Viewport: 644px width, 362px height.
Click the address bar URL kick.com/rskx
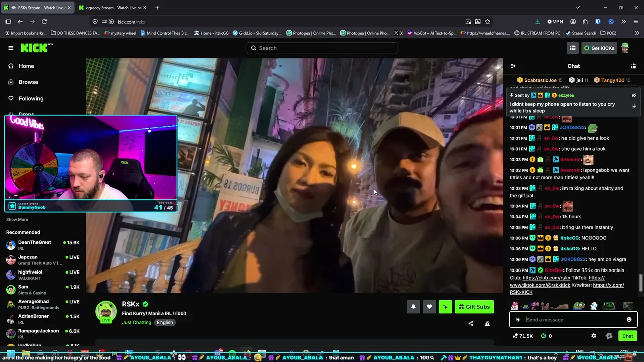point(131,22)
